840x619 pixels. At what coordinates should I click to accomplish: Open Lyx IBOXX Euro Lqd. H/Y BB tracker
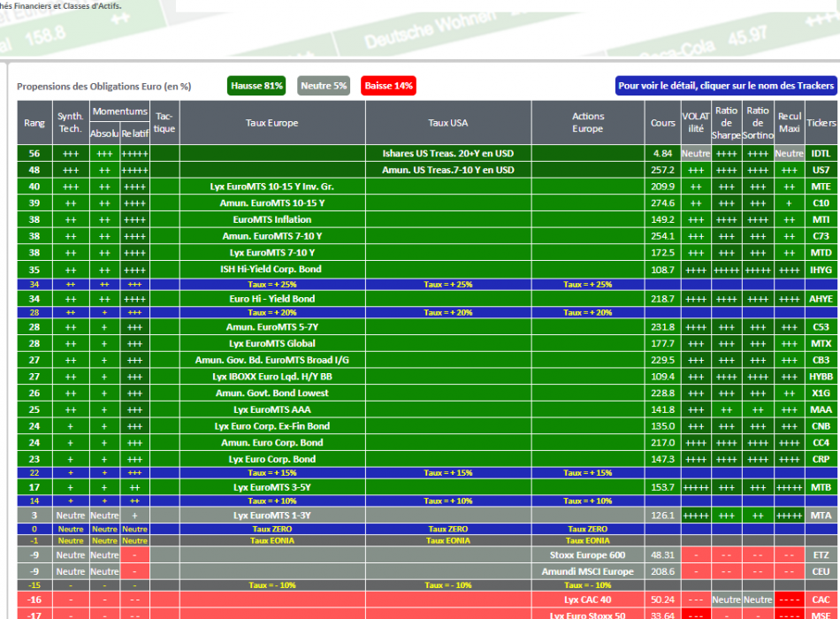pos(271,377)
